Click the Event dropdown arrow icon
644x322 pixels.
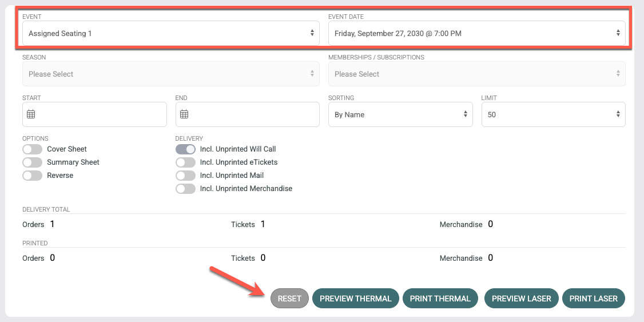coord(312,33)
